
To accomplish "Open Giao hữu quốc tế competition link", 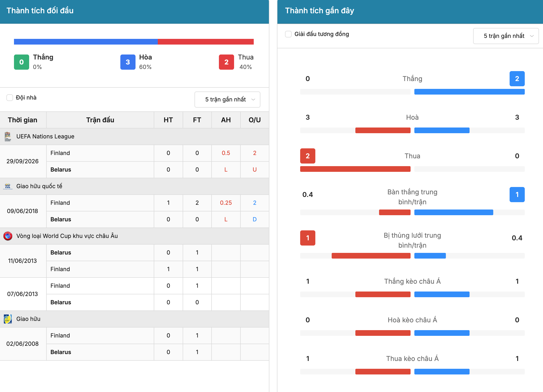I will pyautogui.click(x=39, y=186).
